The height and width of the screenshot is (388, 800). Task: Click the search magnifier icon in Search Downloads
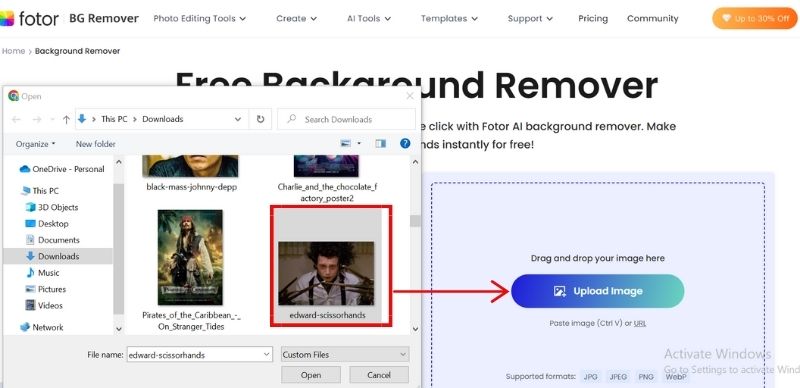[x=292, y=119]
